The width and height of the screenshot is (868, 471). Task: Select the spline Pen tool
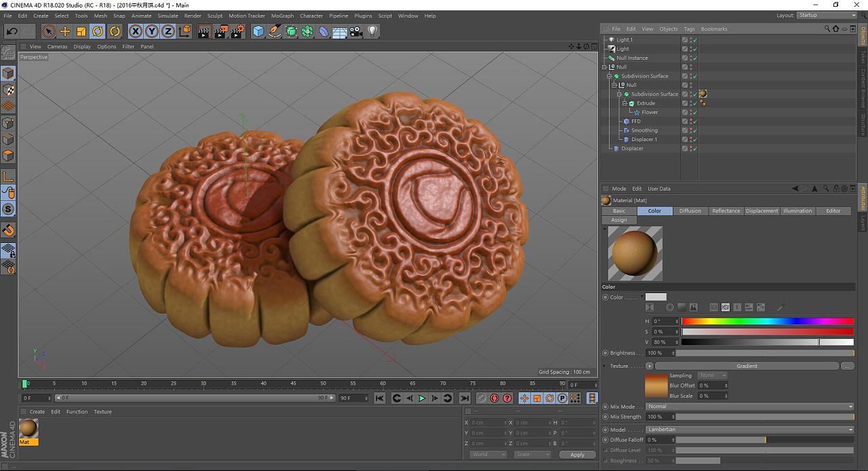275,31
